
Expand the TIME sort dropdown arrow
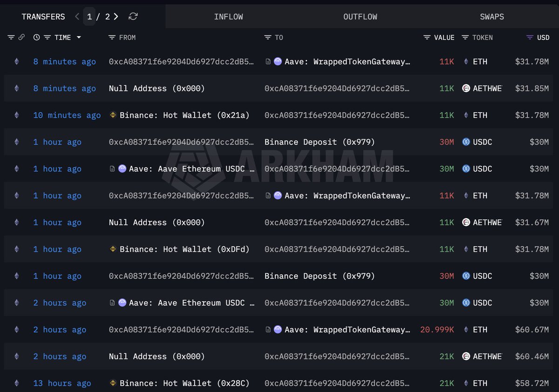79,37
